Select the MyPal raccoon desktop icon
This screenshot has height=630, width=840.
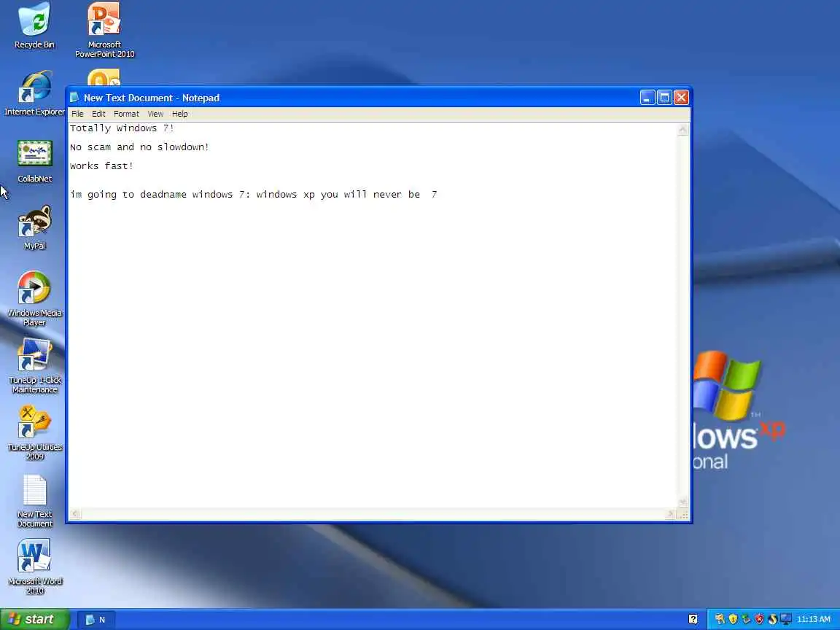(x=34, y=227)
